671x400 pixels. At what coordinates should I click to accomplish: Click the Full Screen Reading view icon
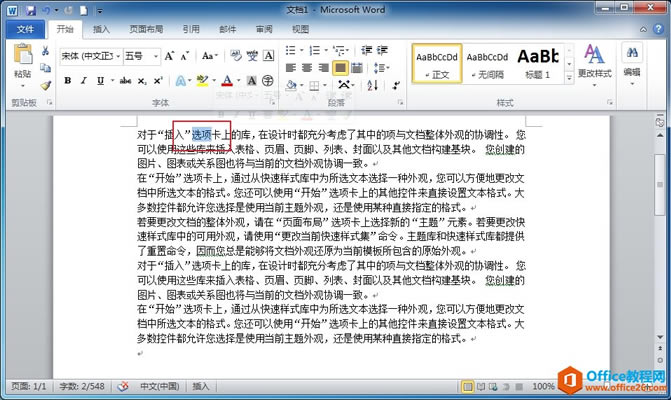tap(481, 387)
